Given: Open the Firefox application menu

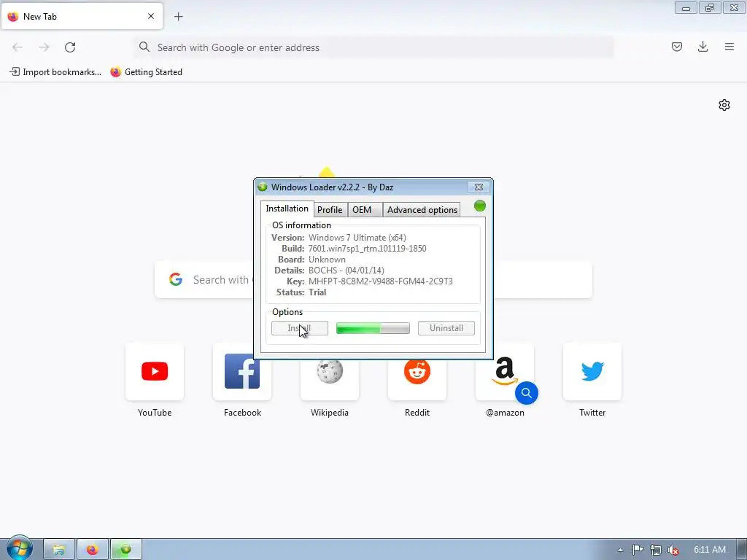Looking at the screenshot, I should (729, 47).
